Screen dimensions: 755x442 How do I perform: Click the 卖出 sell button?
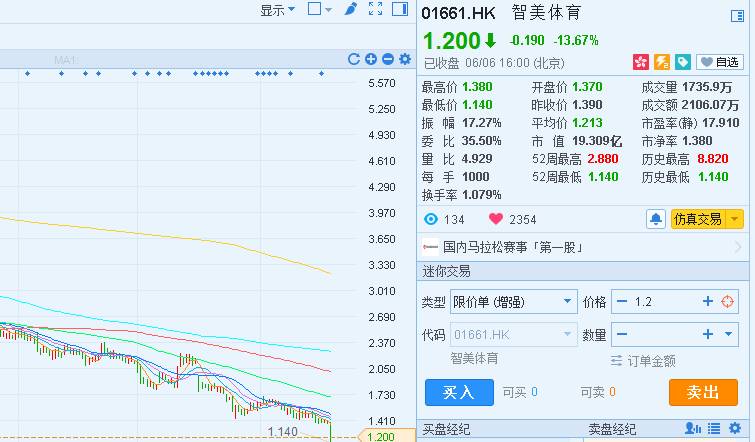pyautogui.click(x=703, y=393)
